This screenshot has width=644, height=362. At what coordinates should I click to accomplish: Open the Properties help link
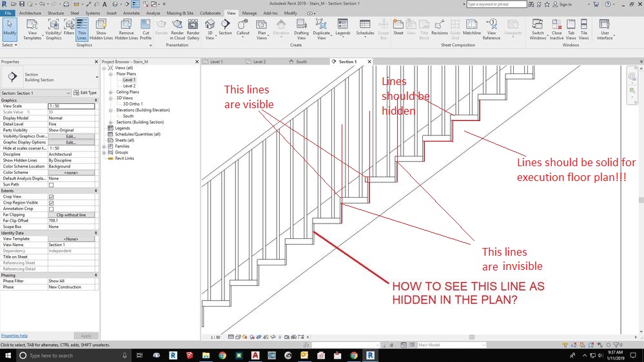pyautogui.click(x=14, y=336)
